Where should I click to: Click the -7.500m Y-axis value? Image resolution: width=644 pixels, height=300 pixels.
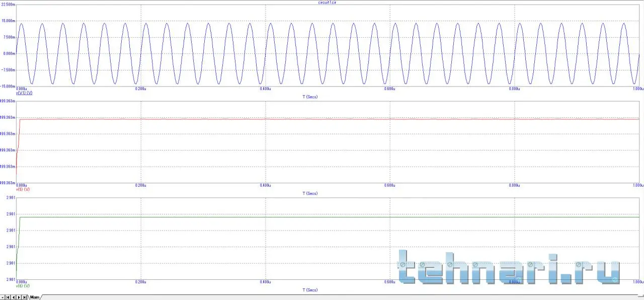(x=9, y=70)
